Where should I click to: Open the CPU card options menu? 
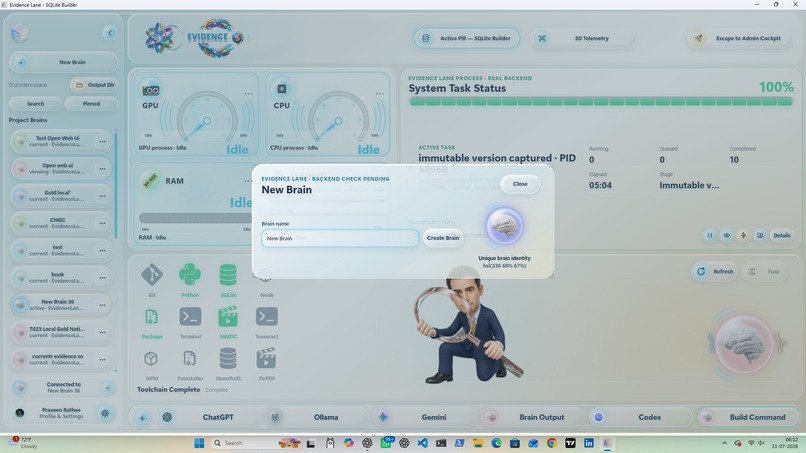click(x=379, y=94)
